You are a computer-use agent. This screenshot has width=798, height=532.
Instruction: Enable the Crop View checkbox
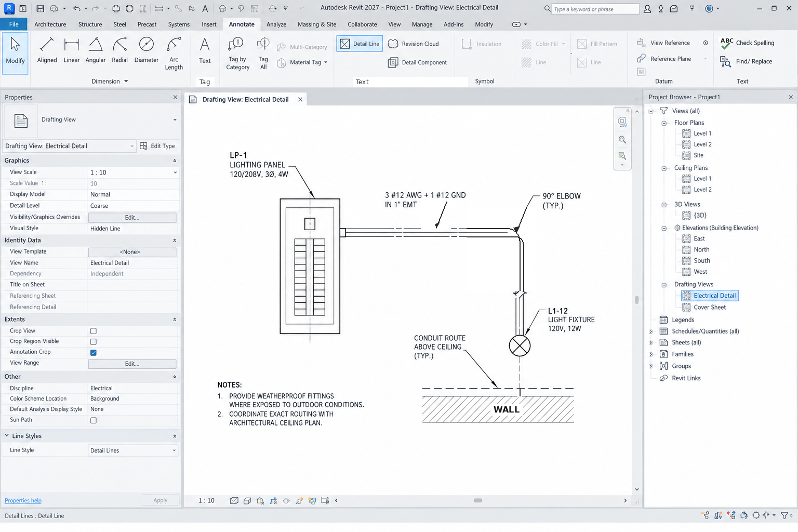click(94, 331)
